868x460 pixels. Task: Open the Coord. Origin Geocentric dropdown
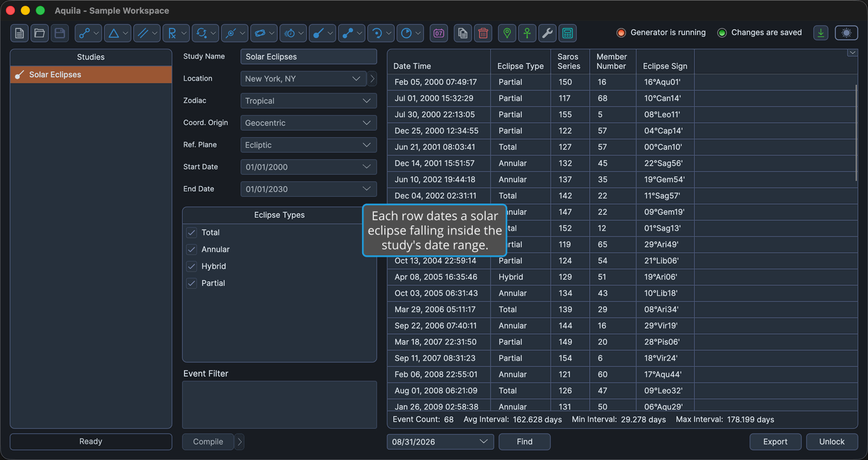pos(309,123)
